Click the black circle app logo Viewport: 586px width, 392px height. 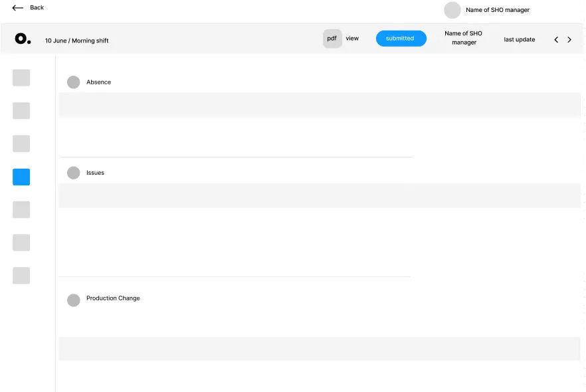(23, 39)
